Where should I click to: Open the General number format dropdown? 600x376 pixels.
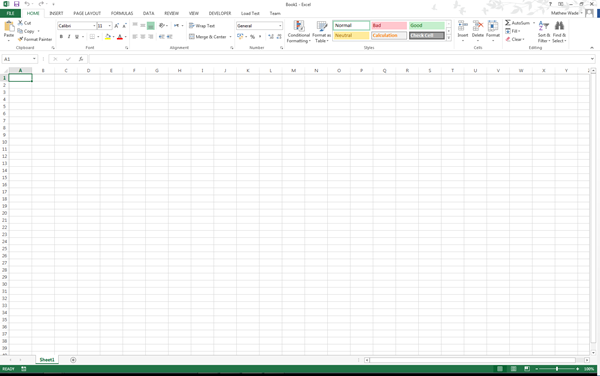[280, 26]
